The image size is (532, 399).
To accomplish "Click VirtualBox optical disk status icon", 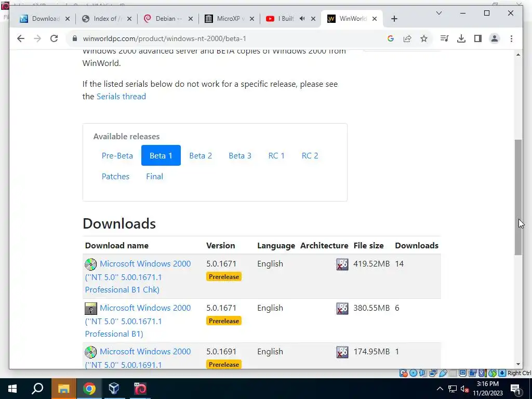I will tap(413, 373).
